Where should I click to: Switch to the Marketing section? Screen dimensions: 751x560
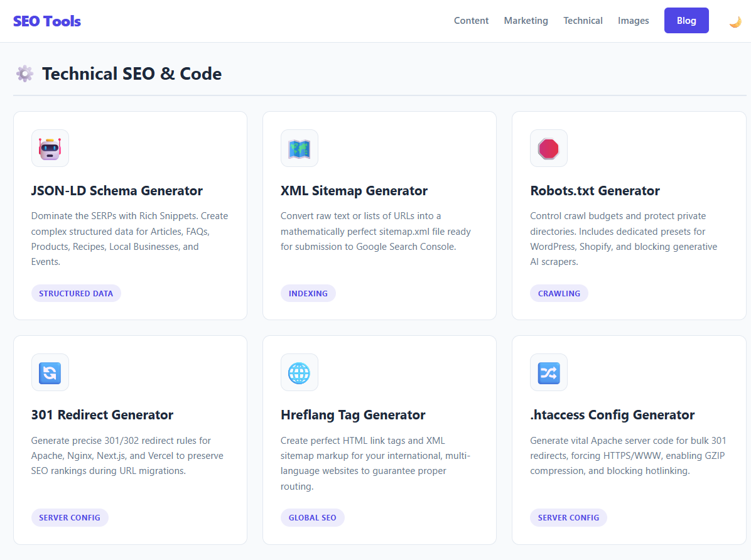click(x=526, y=21)
